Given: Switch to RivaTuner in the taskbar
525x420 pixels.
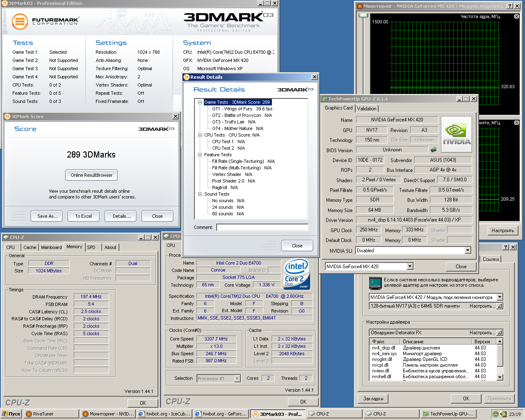Looking at the screenshot, I should pyautogui.click(x=51, y=414).
